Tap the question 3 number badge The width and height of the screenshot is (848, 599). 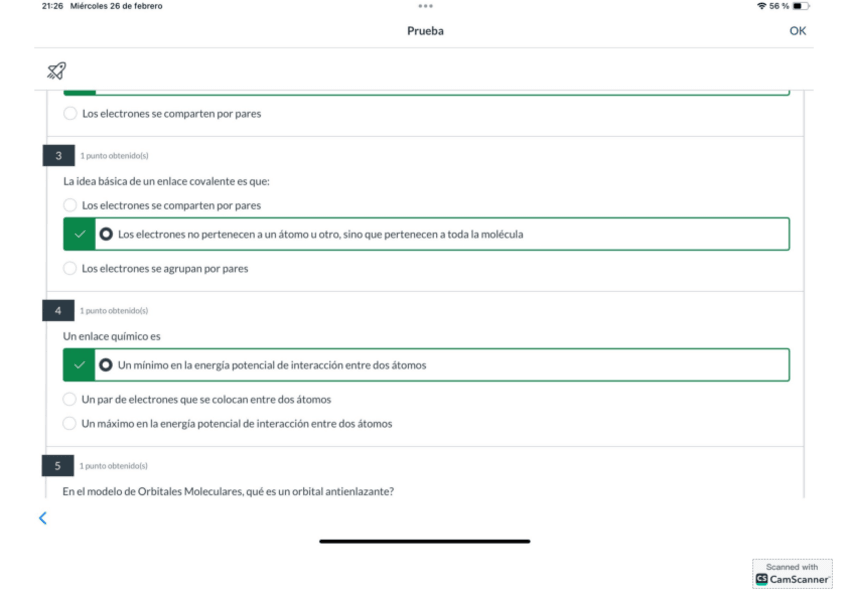point(58,155)
